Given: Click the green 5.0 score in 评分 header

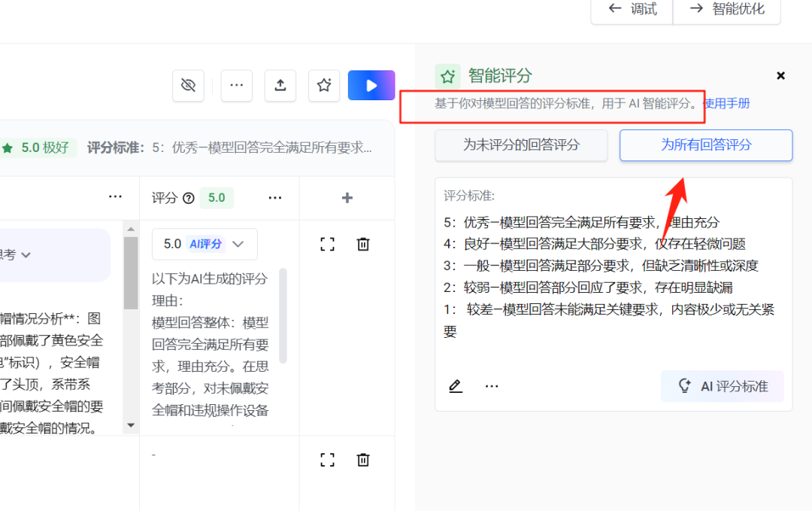Looking at the screenshot, I should coord(217,198).
